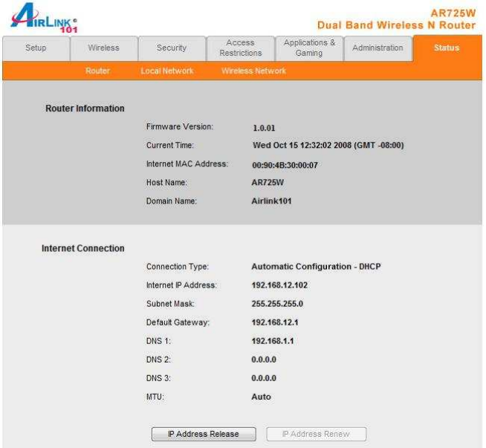Switch to the Wireless tab
This screenshot has height=448, width=486.
tap(104, 48)
